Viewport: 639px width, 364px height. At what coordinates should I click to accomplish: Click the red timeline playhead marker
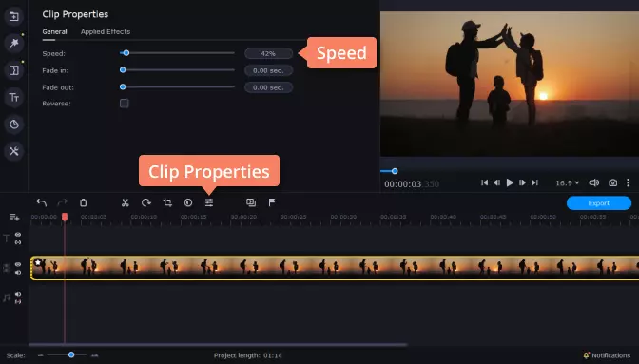point(65,217)
